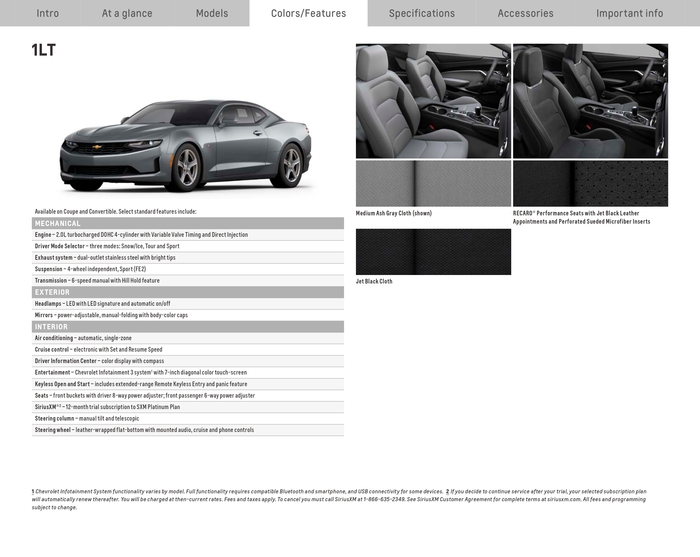Select the Medium Ash Gray Cloth swatch

pos(433,183)
